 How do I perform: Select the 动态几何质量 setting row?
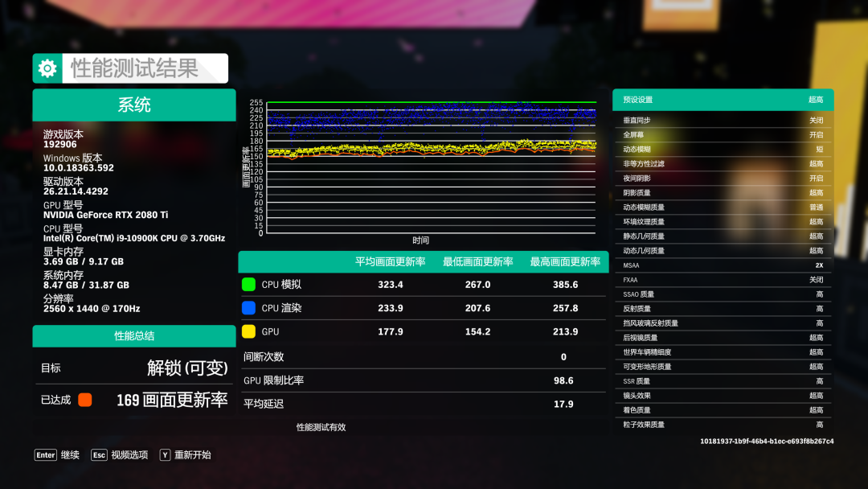(723, 251)
